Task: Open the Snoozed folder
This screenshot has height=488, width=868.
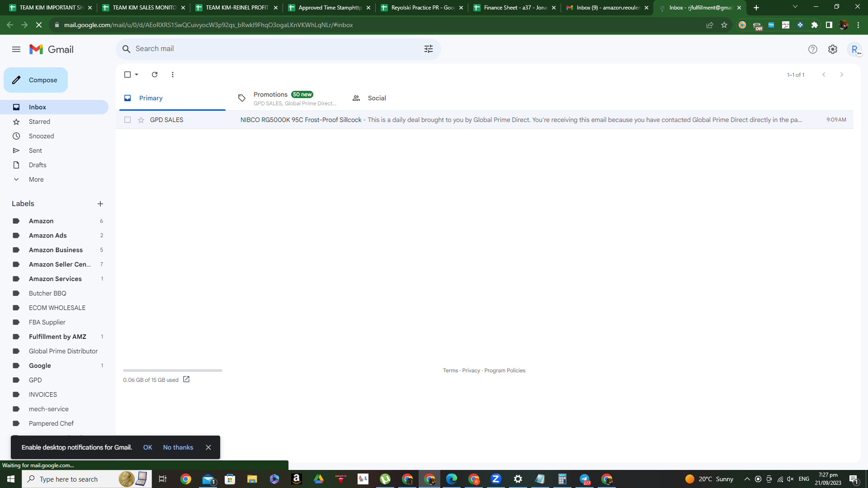Action: [x=41, y=136]
